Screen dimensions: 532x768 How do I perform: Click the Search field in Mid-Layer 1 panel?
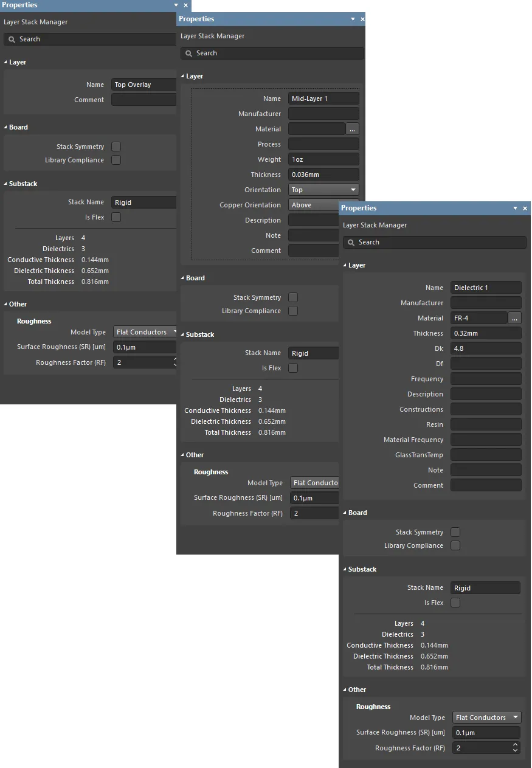tap(272, 53)
